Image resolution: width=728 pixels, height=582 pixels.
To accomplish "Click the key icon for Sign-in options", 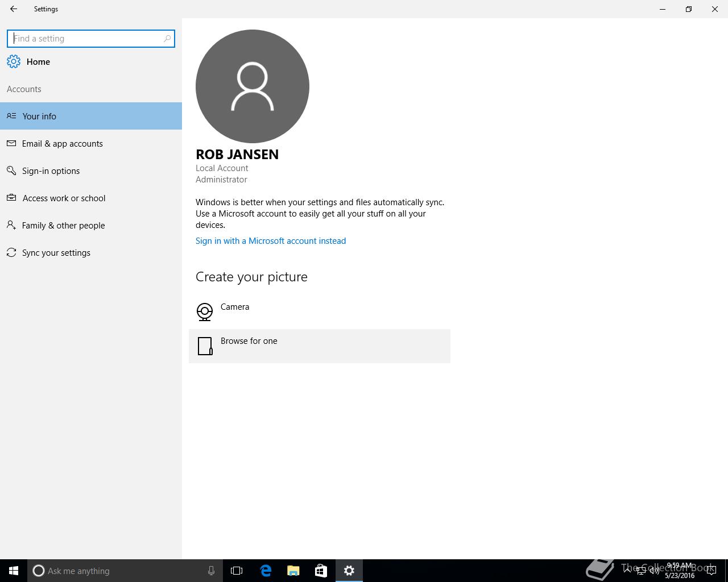I will (x=11, y=171).
